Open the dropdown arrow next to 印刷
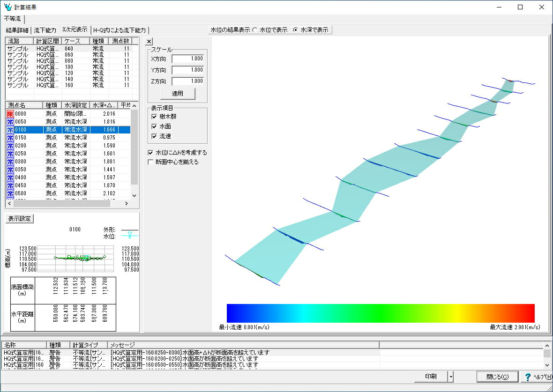Screen dimensions: 553x392 [x=450, y=377]
